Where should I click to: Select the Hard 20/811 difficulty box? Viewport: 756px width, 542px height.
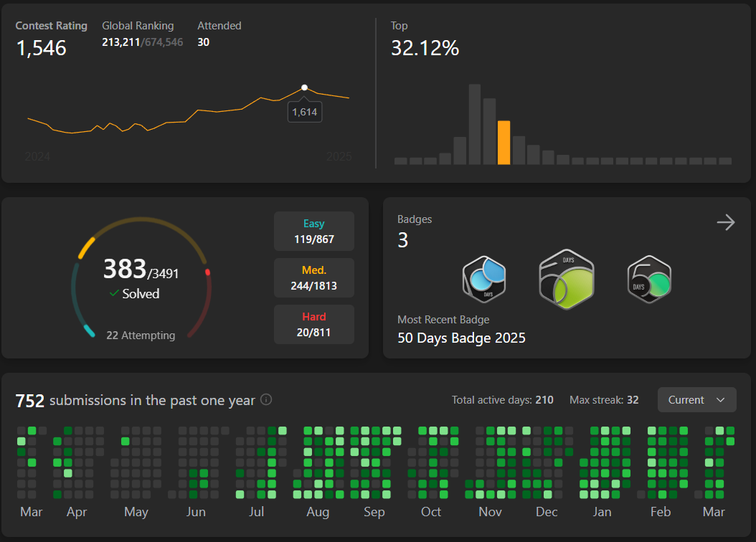[x=314, y=324]
